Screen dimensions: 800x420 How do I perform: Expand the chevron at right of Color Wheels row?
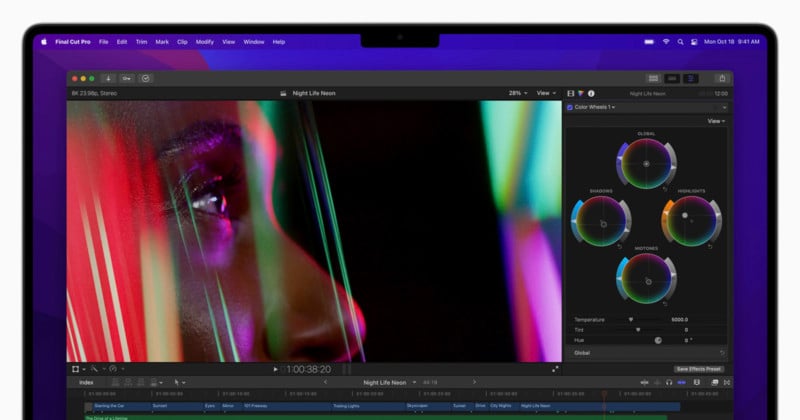pos(724,107)
